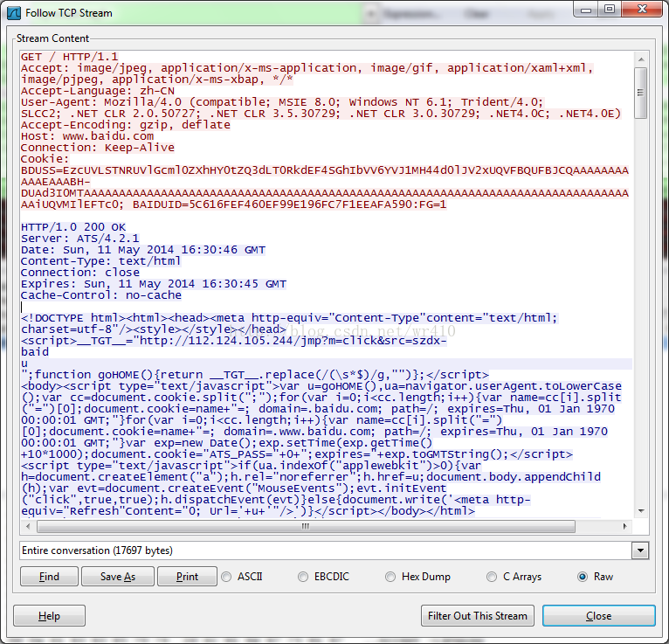The width and height of the screenshot is (669, 644).
Task: Click the 'HTTP/1.0 200 OK' response line
Action: tap(73, 227)
